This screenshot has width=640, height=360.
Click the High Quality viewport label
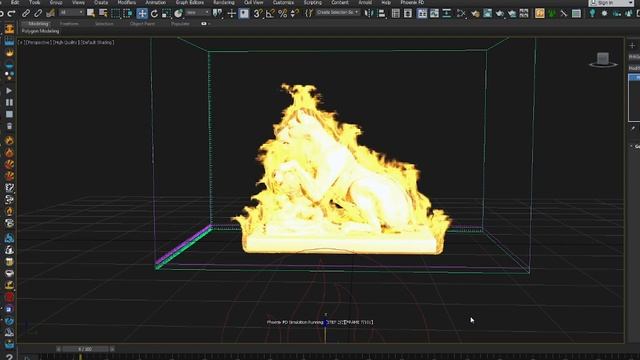[65, 42]
